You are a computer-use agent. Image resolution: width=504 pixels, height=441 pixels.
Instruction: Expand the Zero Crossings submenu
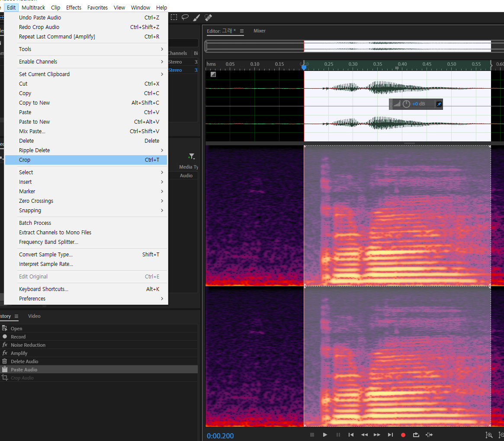[x=86, y=201]
